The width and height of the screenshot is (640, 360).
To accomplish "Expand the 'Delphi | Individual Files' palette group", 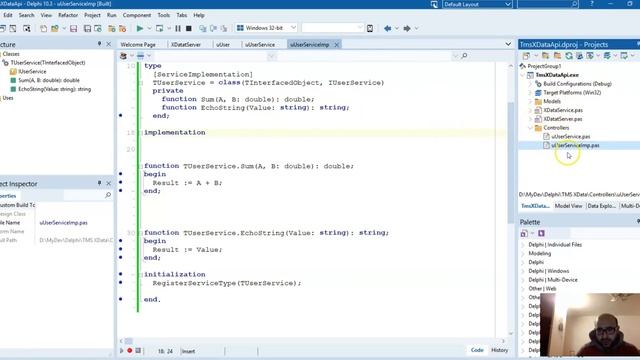I will coord(523,244).
